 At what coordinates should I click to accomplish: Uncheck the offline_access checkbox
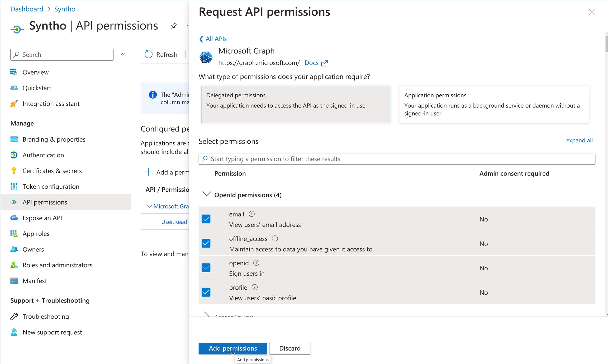[x=206, y=243]
